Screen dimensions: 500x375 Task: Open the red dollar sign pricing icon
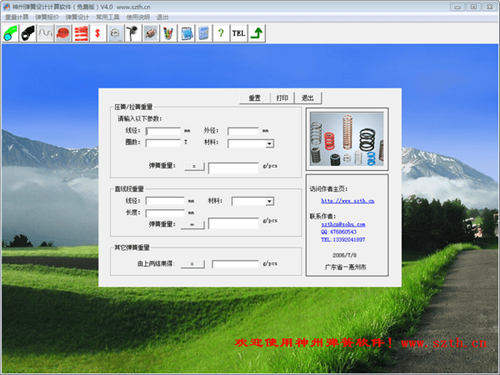point(98,33)
